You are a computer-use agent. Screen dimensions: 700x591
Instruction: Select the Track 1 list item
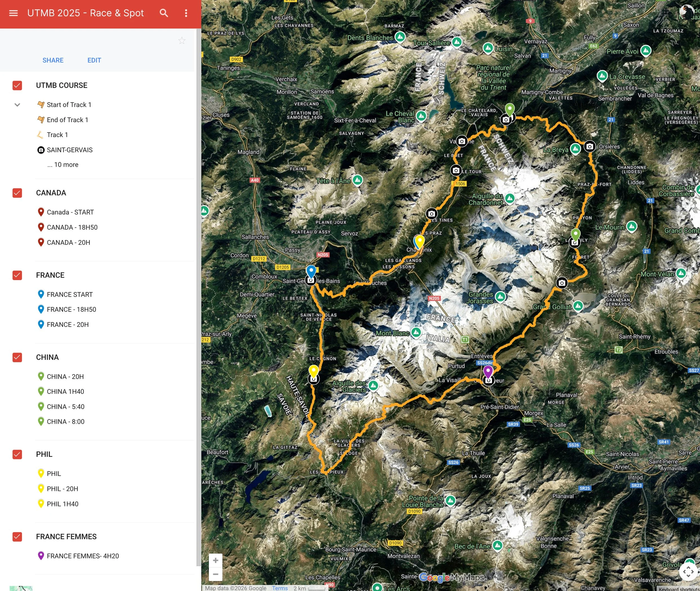[57, 135]
